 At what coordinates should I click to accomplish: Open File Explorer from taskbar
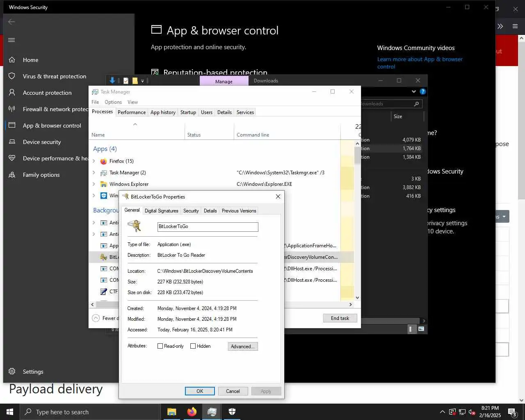(171, 412)
